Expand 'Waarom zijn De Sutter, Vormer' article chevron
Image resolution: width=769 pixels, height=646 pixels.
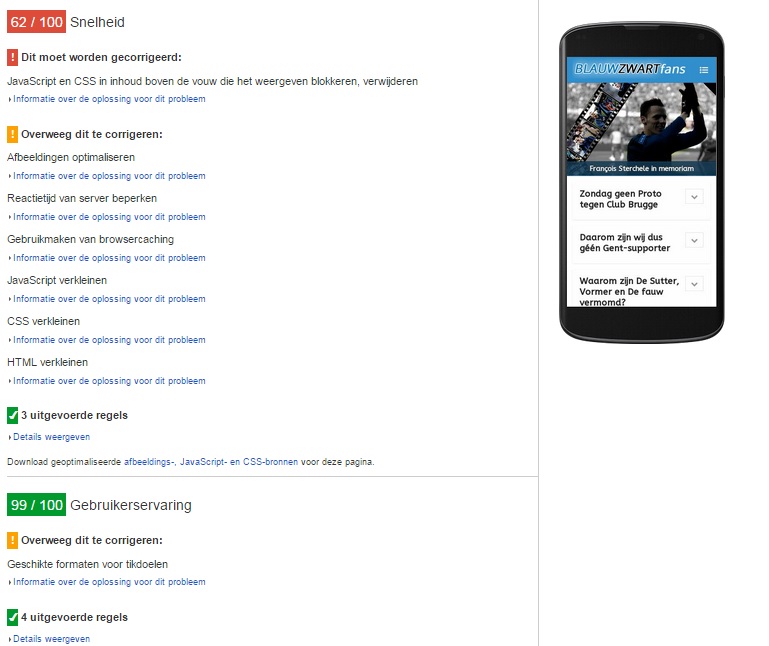point(694,284)
